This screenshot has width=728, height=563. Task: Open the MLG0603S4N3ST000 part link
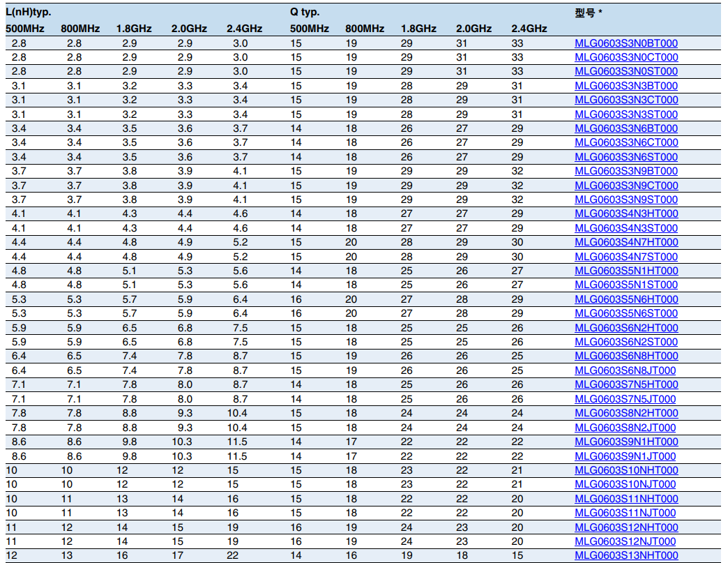tap(626, 228)
